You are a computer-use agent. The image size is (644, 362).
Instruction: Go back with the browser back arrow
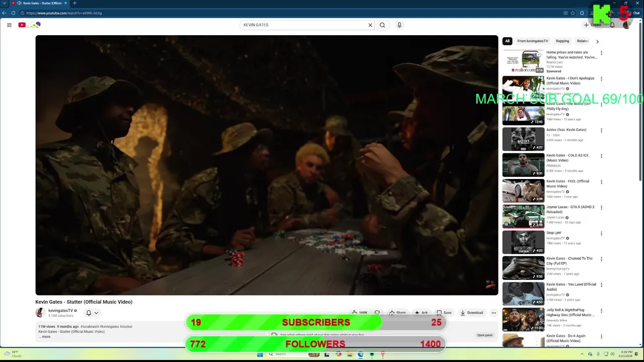pyautogui.click(x=5, y=13)
